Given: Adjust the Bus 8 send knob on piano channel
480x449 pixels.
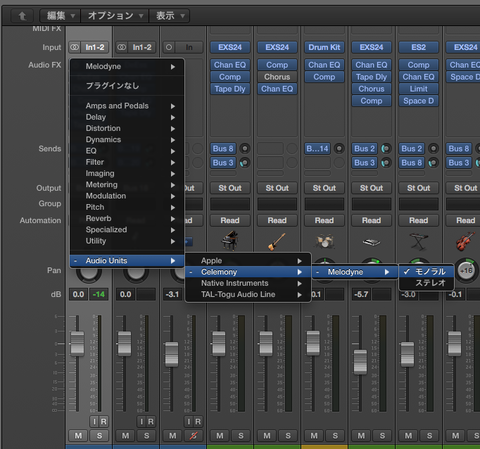Looking at the screenshot, I should click(245, 148).
